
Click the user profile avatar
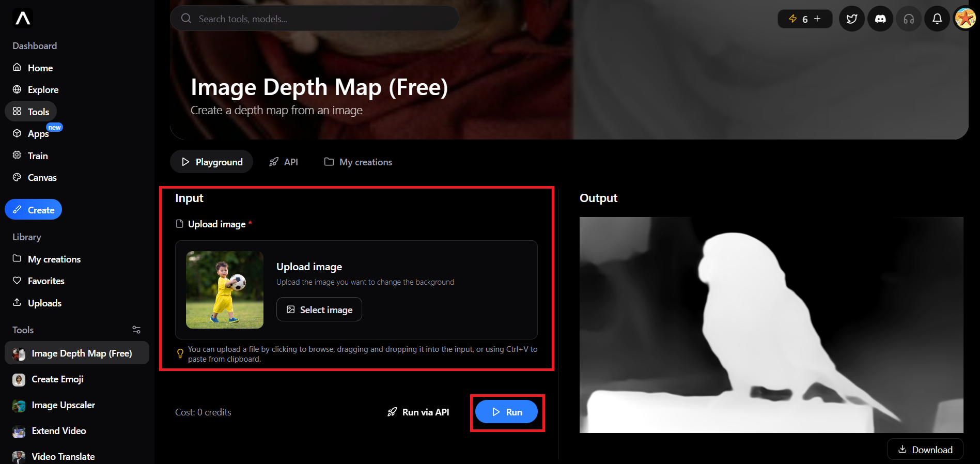point(965,19)
